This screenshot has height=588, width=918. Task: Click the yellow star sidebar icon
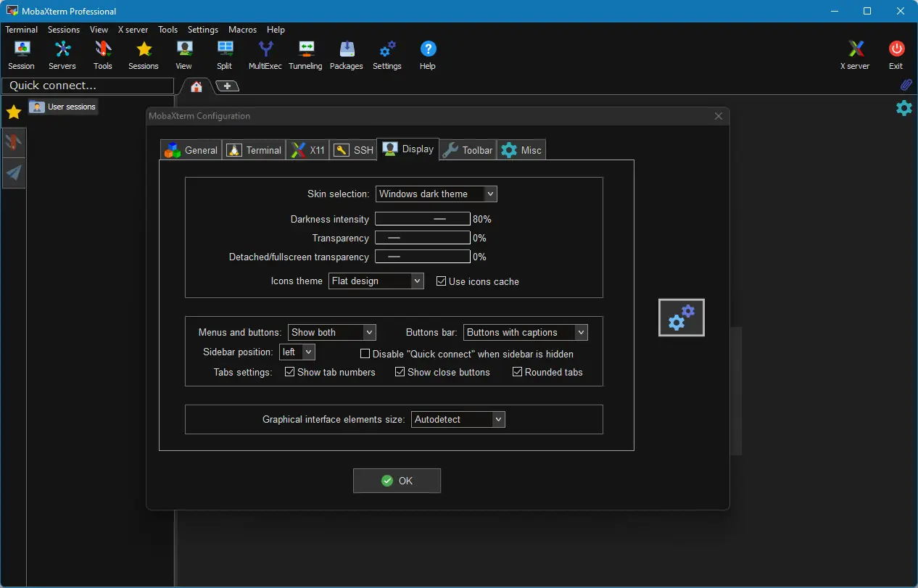tap(14, 112)
